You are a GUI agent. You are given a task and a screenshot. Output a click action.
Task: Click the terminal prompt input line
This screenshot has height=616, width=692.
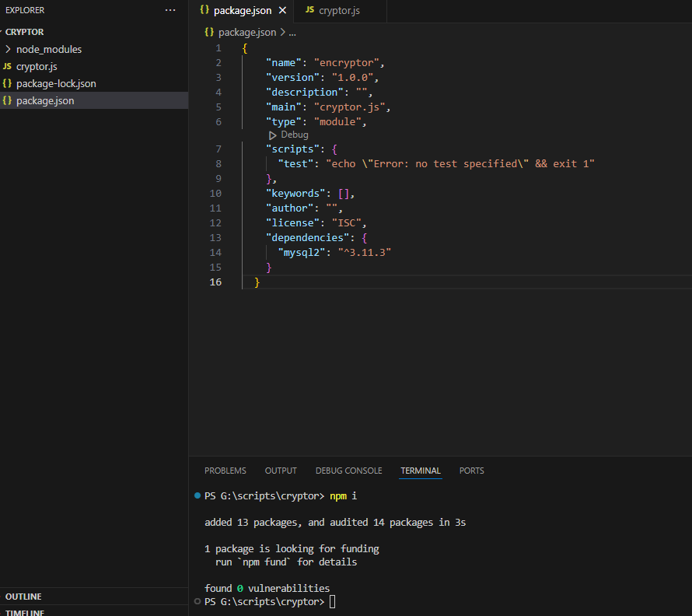[x=333, y=602]
